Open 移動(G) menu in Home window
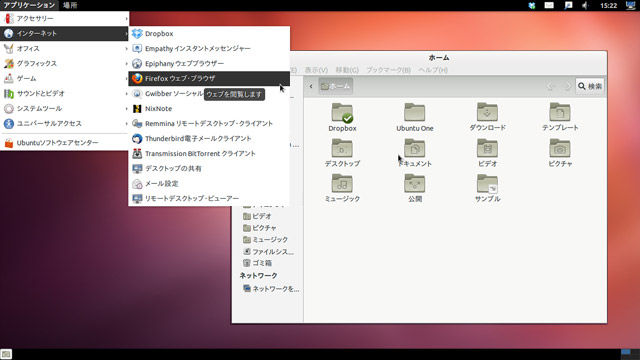This screenshot has height=360, width=640. tap(347, 70)
